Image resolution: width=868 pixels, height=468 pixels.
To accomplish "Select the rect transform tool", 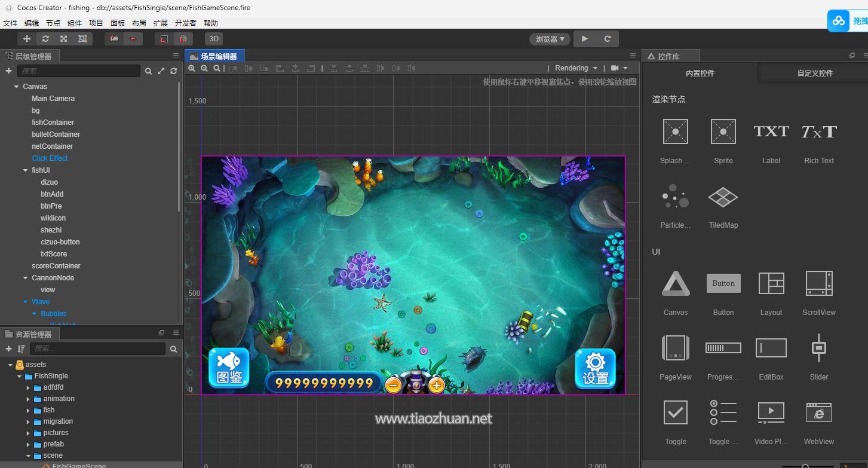I will tap(82, 39).
